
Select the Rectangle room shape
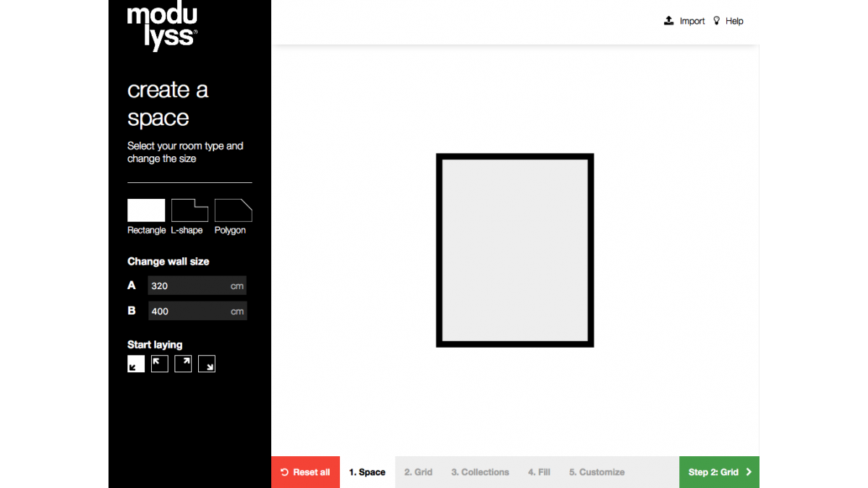coord(146,210)
